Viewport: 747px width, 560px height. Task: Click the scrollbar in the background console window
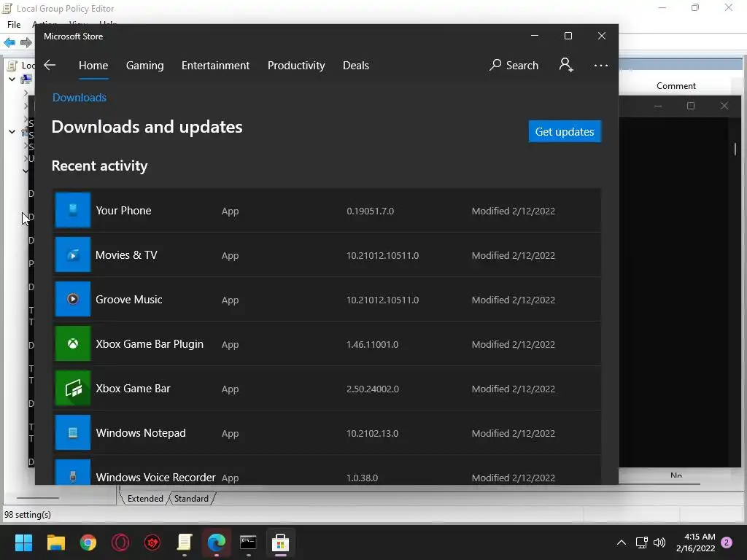pos(735,149)
